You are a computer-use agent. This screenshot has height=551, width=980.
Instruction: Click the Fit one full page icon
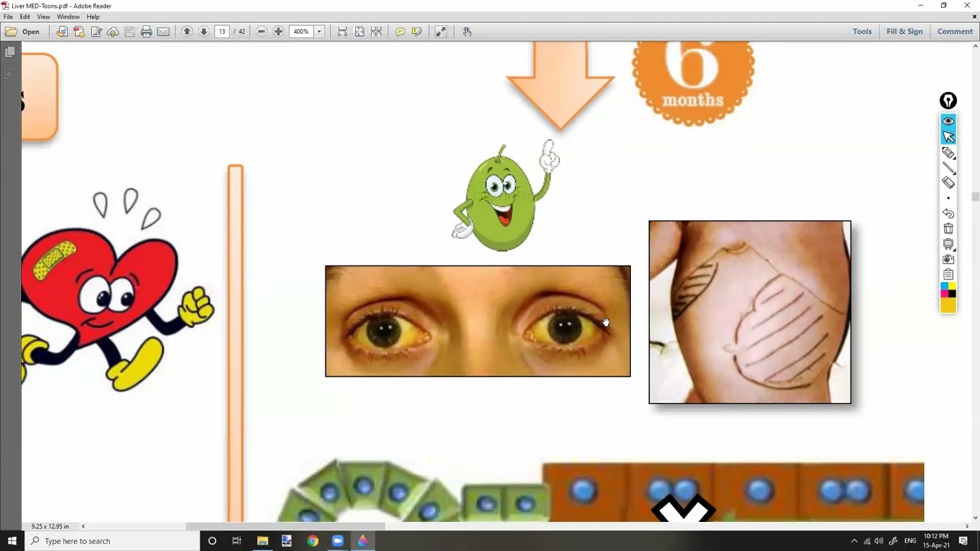tap(359, 31)
